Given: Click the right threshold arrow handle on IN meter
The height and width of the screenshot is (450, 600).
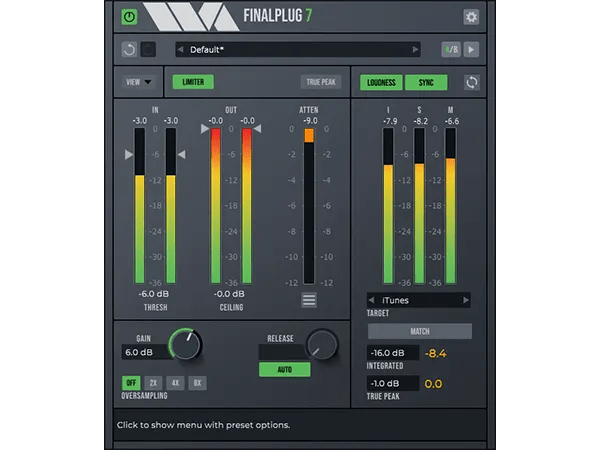Looking at the screenshot, I should click(182, 155).
